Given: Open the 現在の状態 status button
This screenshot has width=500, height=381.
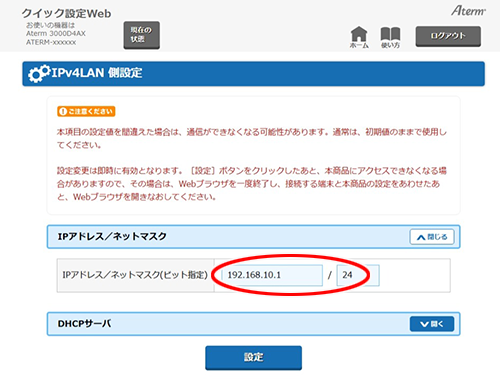Looking at the screenshot, I should (142, 35).
